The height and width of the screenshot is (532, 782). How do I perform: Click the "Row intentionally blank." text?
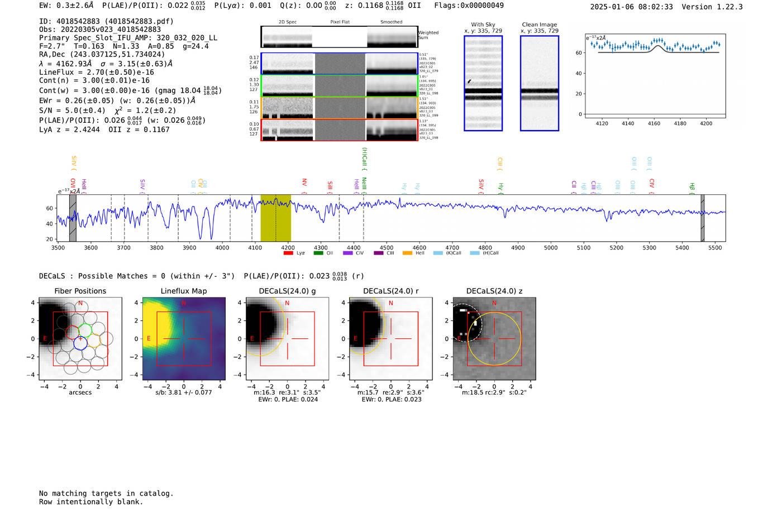point(91,502)
